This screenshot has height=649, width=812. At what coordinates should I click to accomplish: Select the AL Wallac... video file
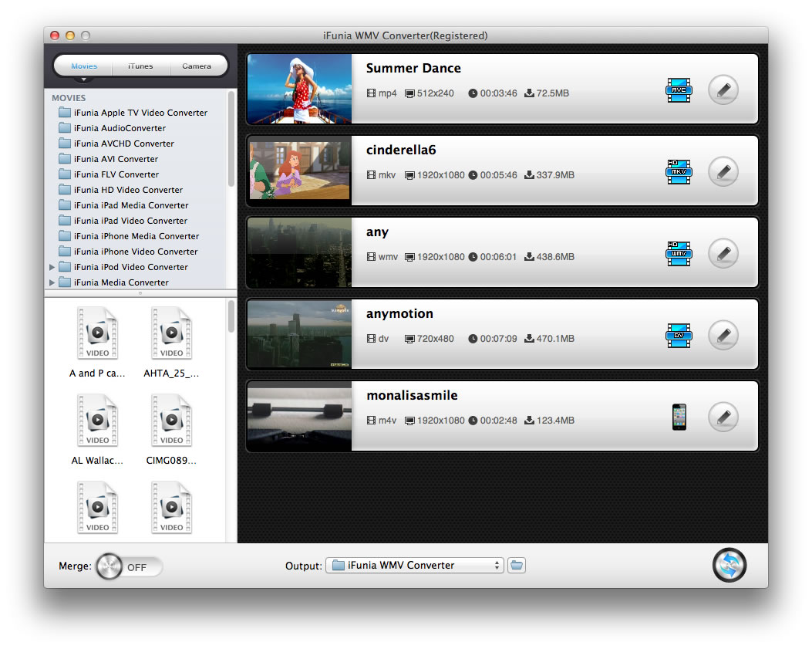tap(97, 430)
